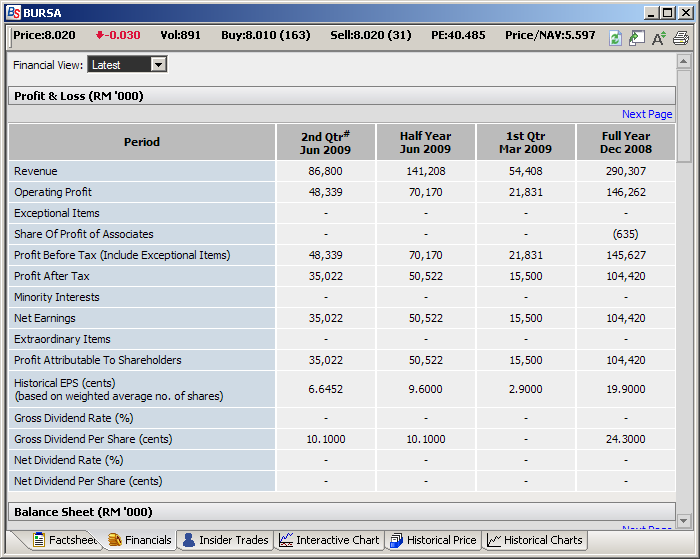Click EPS value 2.9000
700x559 pixels.
525,389
